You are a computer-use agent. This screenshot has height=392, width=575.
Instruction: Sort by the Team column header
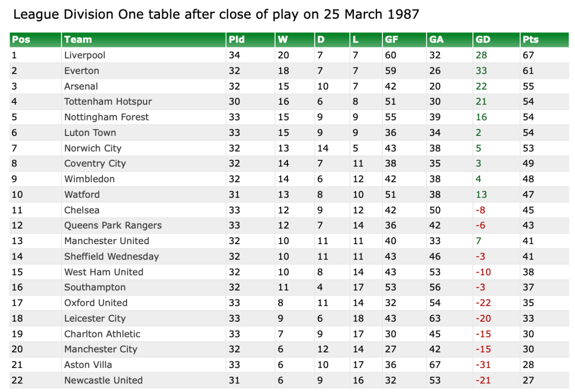(78, 40)
